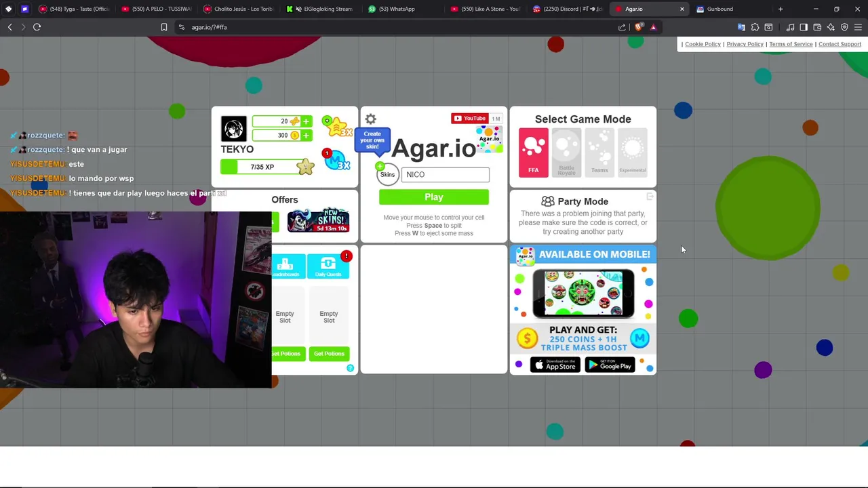Open Brave Shields lion icon
This screenshot has height=488, width=868.
tap(639, 27)
